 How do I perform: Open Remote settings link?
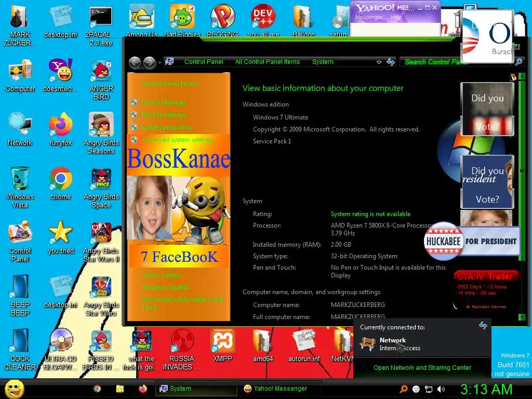tap(164, 115)
